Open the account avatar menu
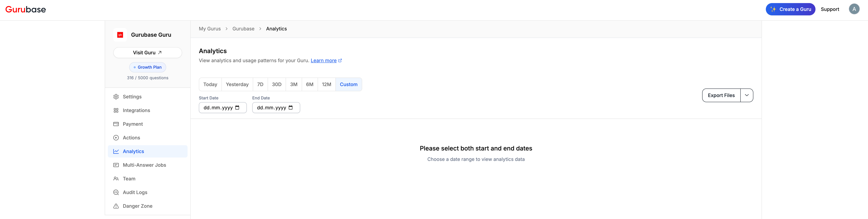The height and width of the screenshot is (219, 868). pos(854,8)
